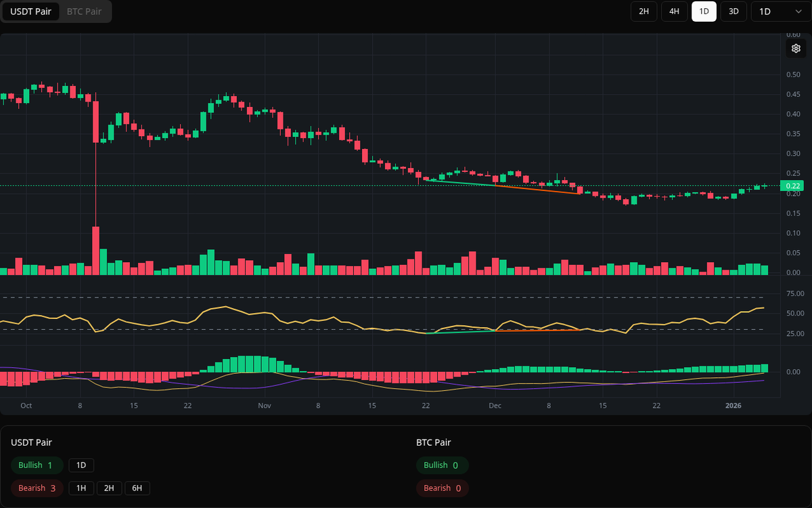This screenshot has height=508, width=812.
Task: Open the chart settings gear icon
Action: click(x=796, y=48)
